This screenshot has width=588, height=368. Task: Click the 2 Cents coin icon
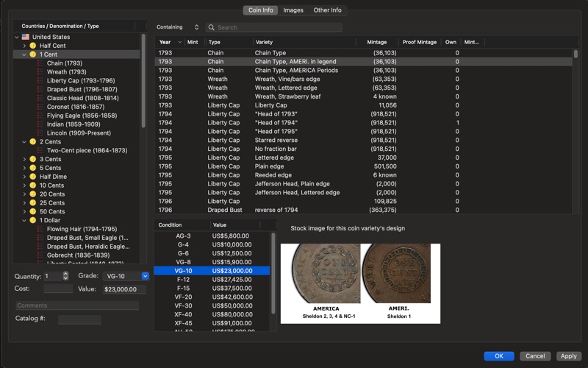pyautogui.click(x=33, y=141)
